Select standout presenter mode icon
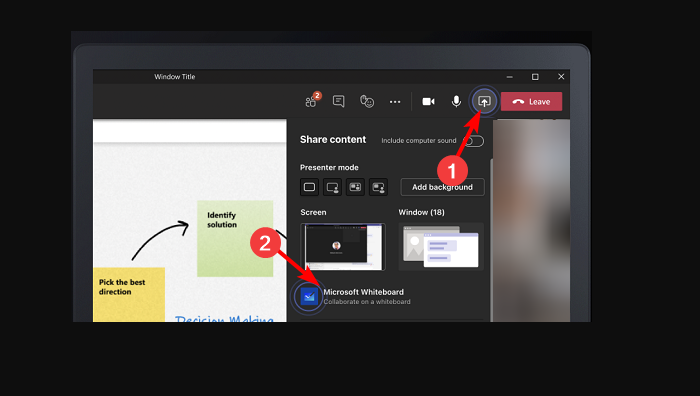The height and width of the screenshot is (396, 700). 333,187
